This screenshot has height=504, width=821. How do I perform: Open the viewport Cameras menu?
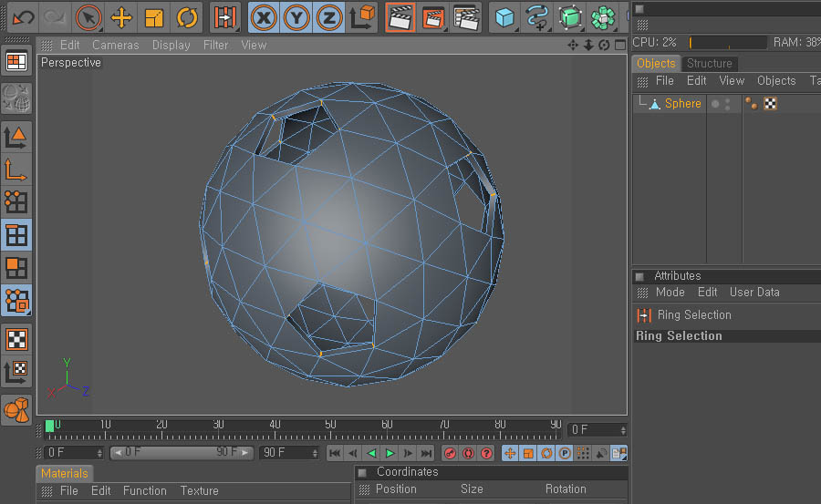point(116,45)
